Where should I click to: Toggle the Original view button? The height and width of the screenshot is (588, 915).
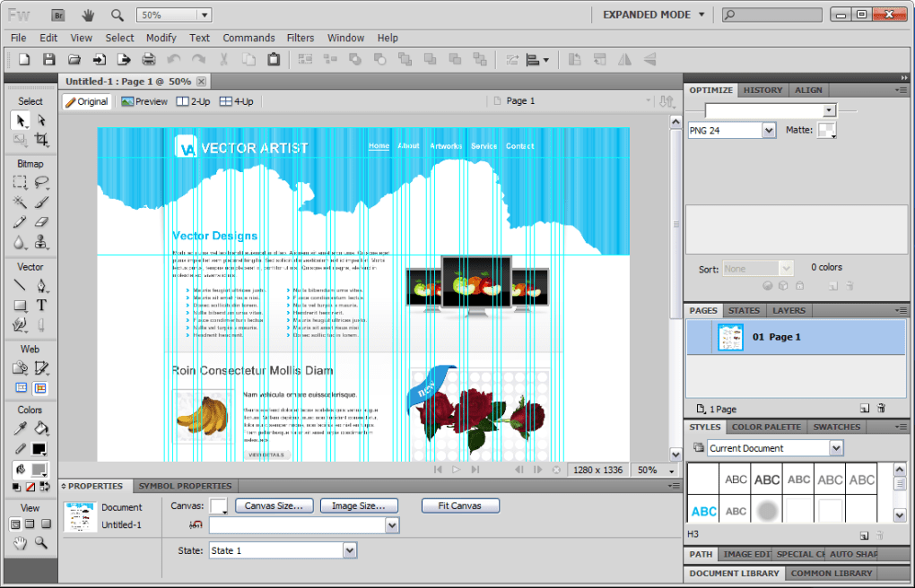[87, 101]
